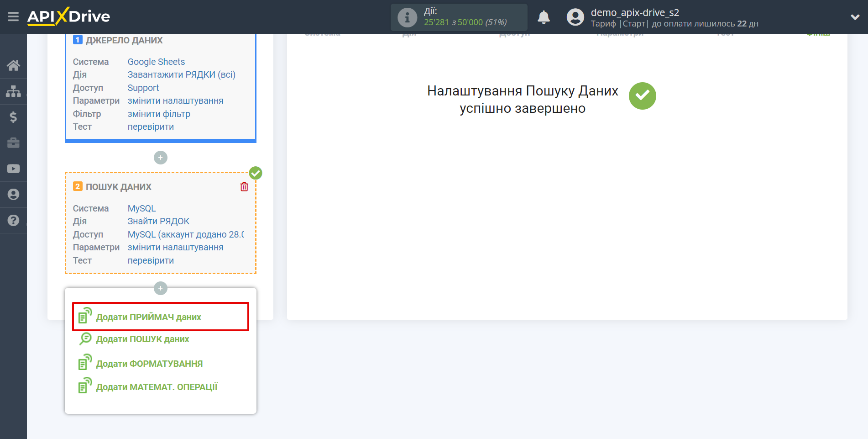Open the connections sitemap icon in sidebar

13,91
